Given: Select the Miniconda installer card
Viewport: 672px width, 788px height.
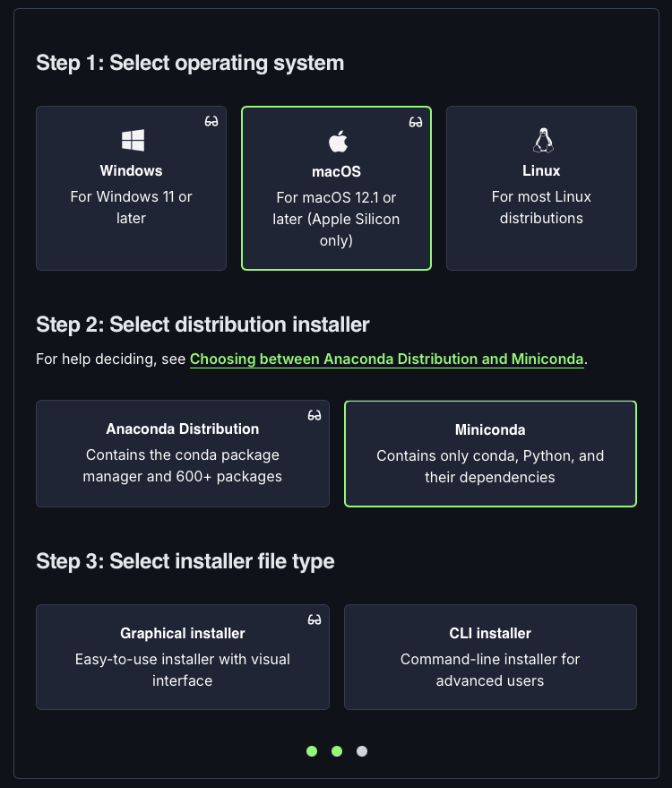Looking at the screenshot, I should 490,454.
